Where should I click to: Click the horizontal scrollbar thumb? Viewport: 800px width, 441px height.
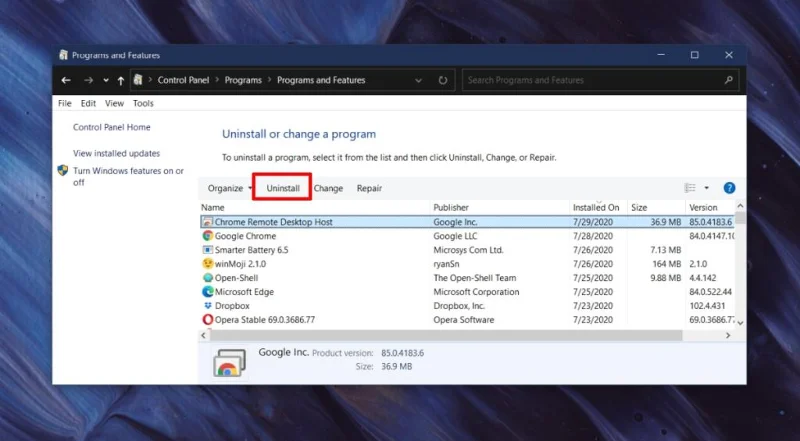(x=446, y=335)
